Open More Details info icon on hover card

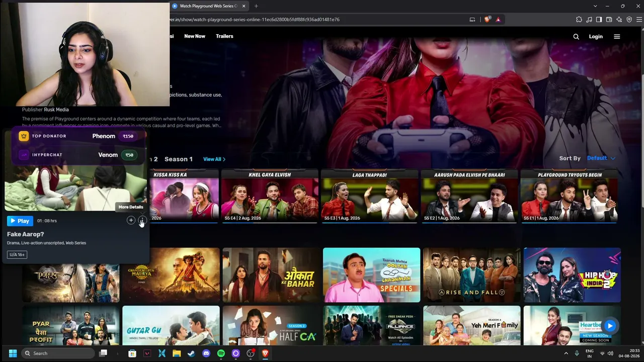coord(142,220)
